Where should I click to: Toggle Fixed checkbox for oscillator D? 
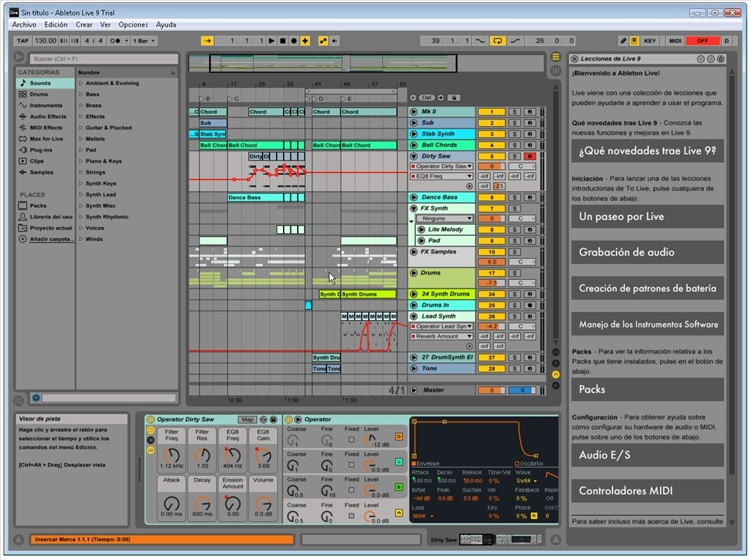pyautogui.click(x=351, y=439)
